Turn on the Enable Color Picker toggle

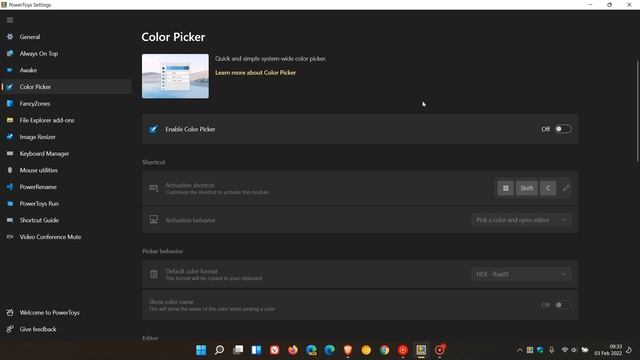pyautogui.click(x=563, y=129)
